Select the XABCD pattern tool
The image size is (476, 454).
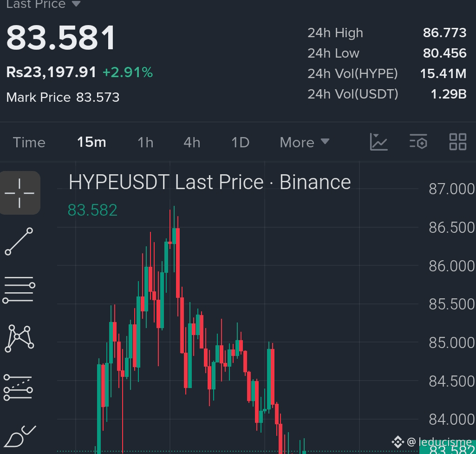tap(20, 338)
